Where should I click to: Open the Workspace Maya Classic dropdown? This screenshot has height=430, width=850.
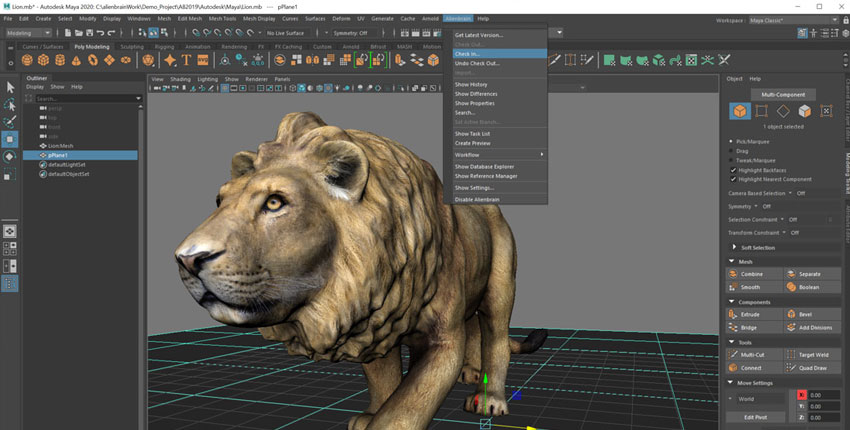tap(794, 20)
